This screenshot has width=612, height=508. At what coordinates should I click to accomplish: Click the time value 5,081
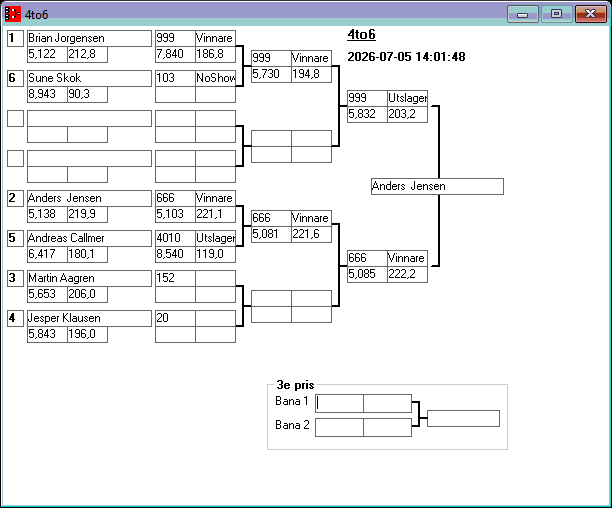[x=271, y=234]
